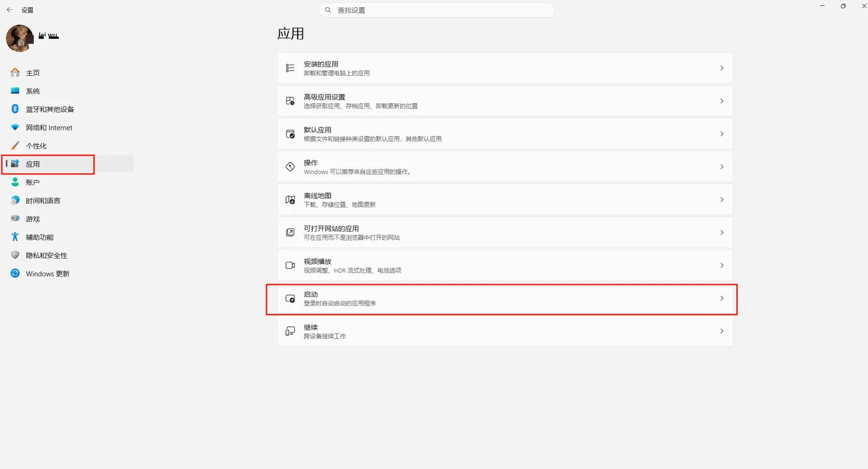Click the Bluetooth icon in sidebar

pyautogui.click(x=15, y=109)
